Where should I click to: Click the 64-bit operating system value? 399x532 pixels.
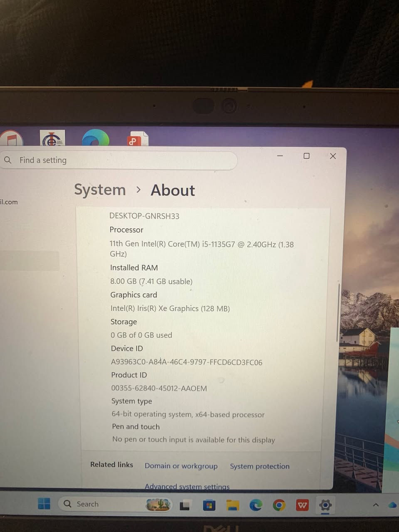(188, 414)
